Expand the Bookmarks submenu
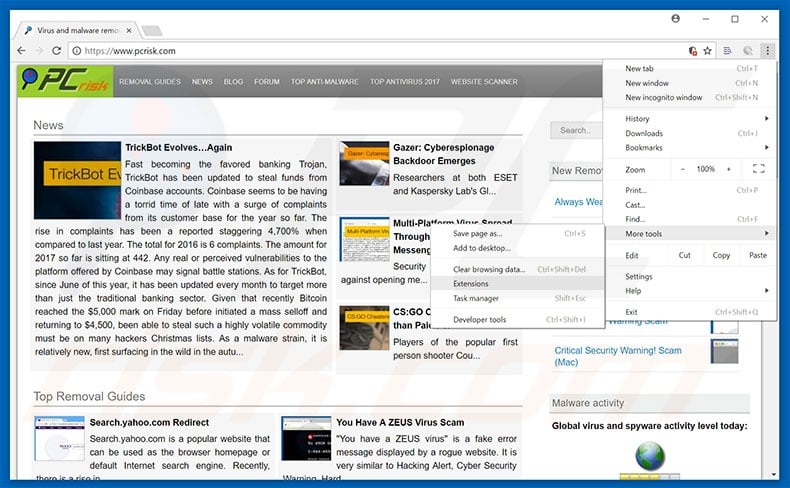The height and width of the screenshot is (488, 790). (690, 148)
